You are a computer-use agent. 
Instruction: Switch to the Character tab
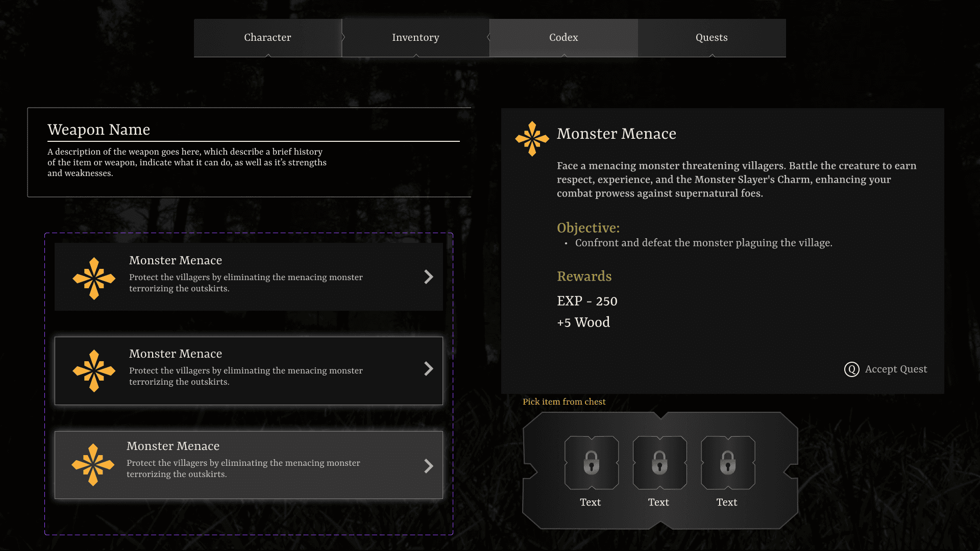(x=267, y=38)
